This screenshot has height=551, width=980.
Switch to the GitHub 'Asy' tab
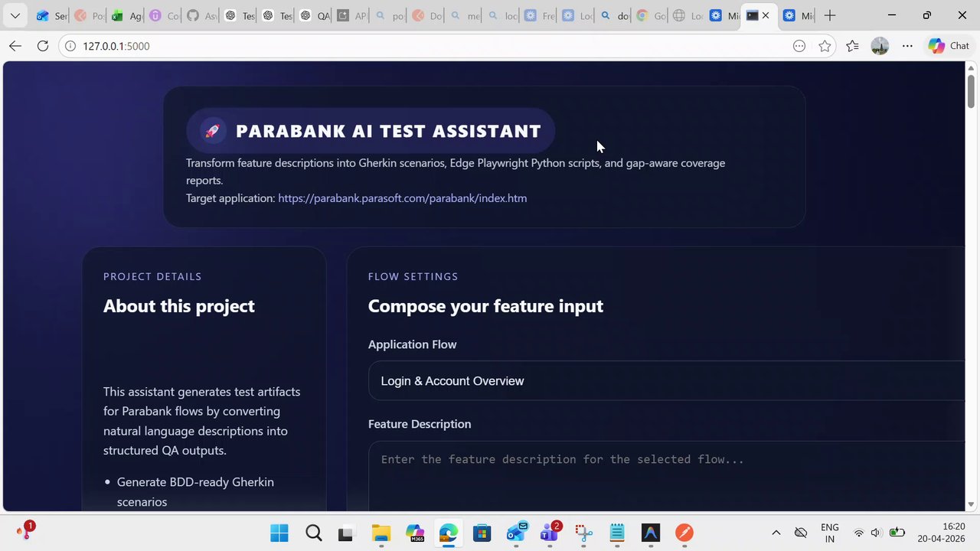tap(201, 15)
